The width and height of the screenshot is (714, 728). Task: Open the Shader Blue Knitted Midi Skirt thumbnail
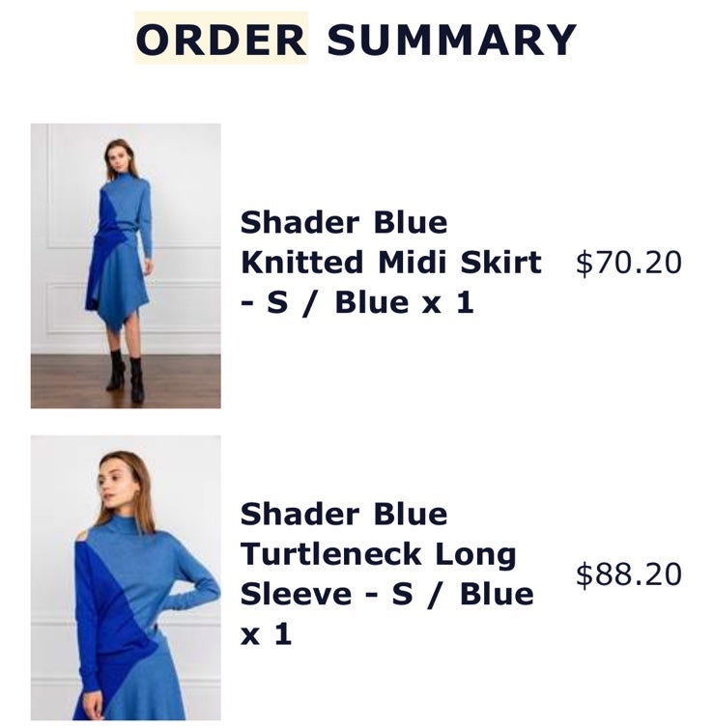point(126,266)
